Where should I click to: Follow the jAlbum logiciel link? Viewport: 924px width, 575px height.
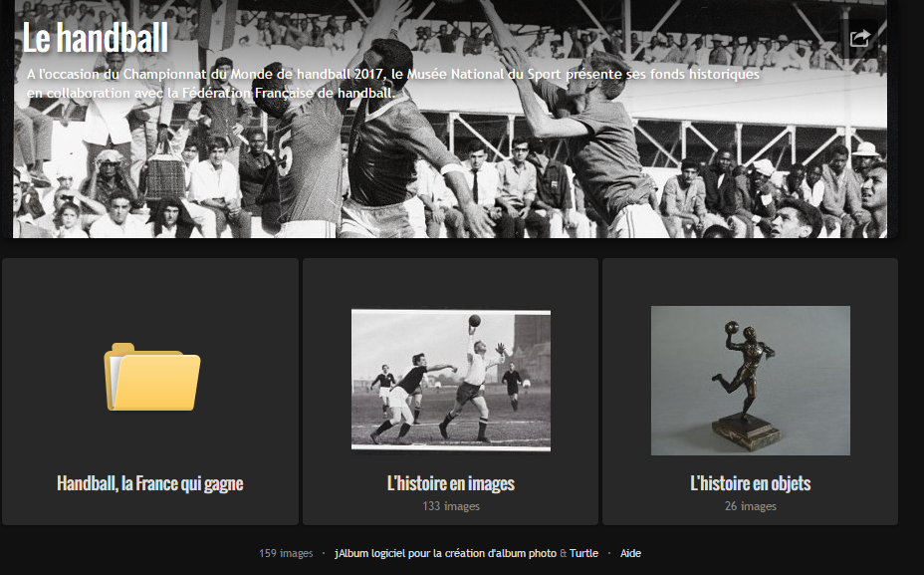[445, 553]
